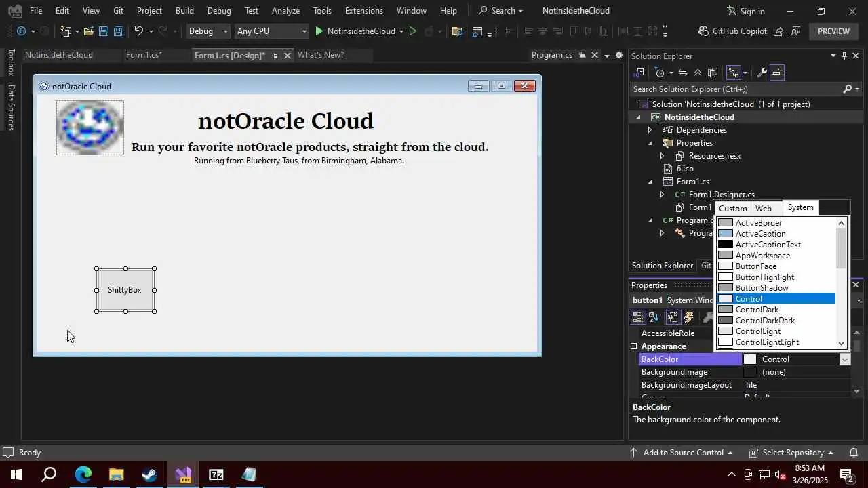The height and width of the screenshot is (488, 868).
Task: Pick ControlDarkDark color from list
Action: (776, 321)
